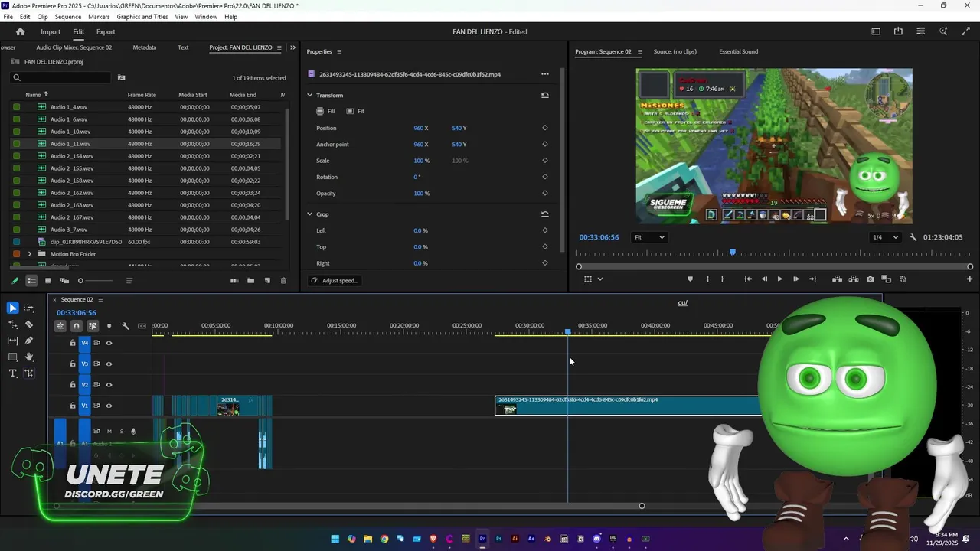Open the Fit zoom level dropdown
This screenshot has width=980, height=551.
pos(649,237)
